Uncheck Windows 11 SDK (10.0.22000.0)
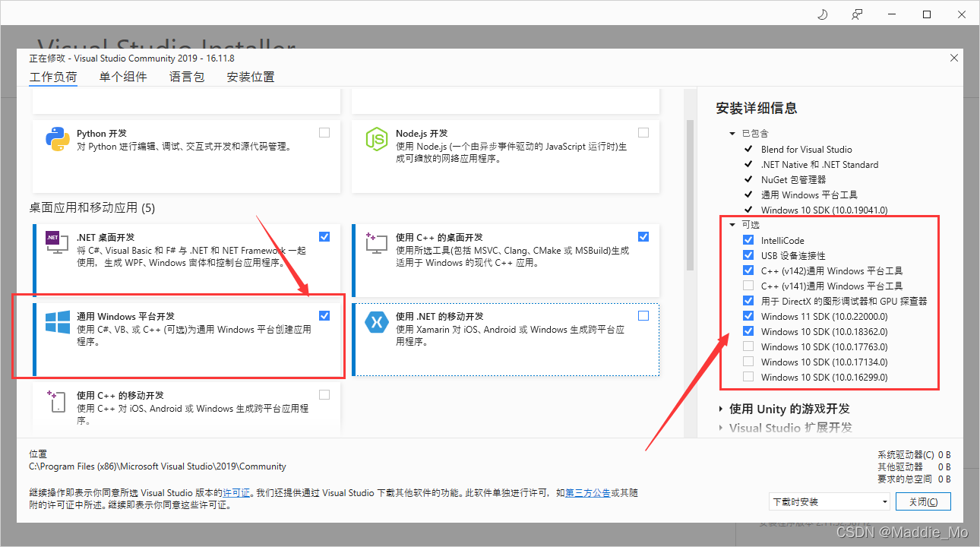The image size is (980, 547). pyautogui.click(x=748, y=316)
